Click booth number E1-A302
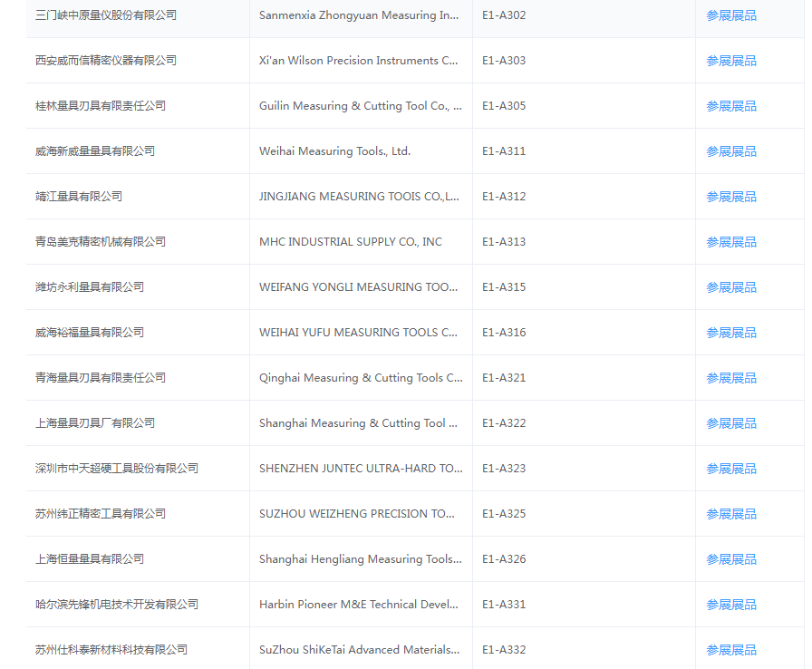The width and height of the screenshot is (812, 669). tap(504, 15)
